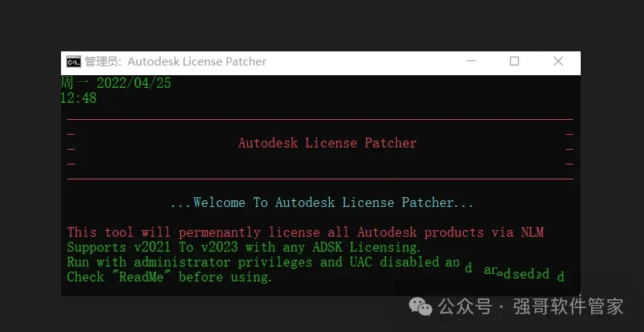644x332 pixels.
Task: Click the red heading "Autodesk License Patcher"
Action: pyautogui.click(x=328, y=143)
